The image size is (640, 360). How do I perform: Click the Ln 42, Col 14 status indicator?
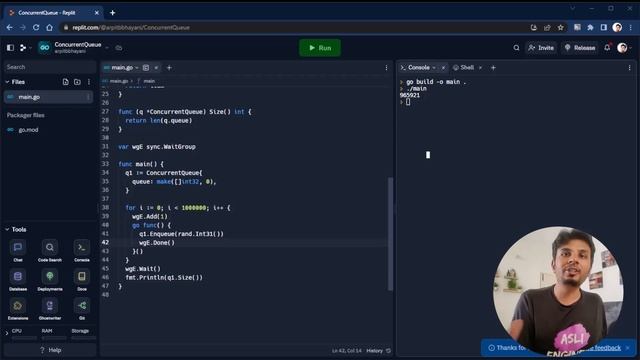(347, 351)
